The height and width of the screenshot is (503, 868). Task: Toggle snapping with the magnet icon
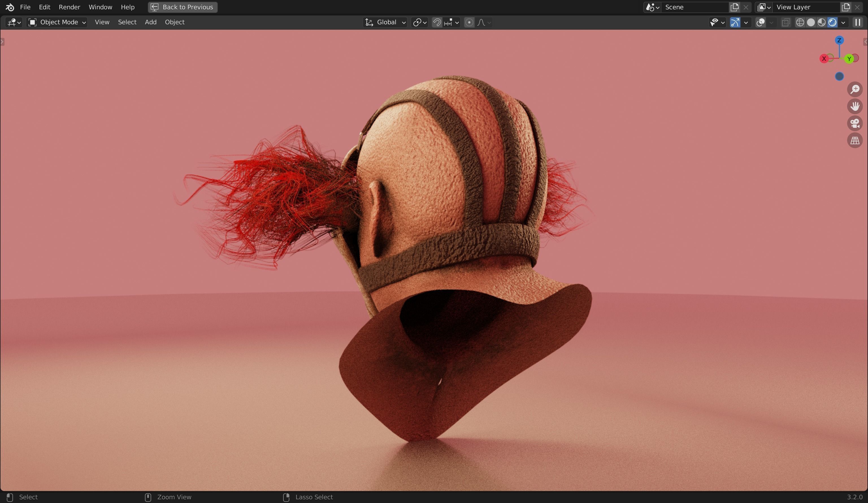tap(437, 22)
